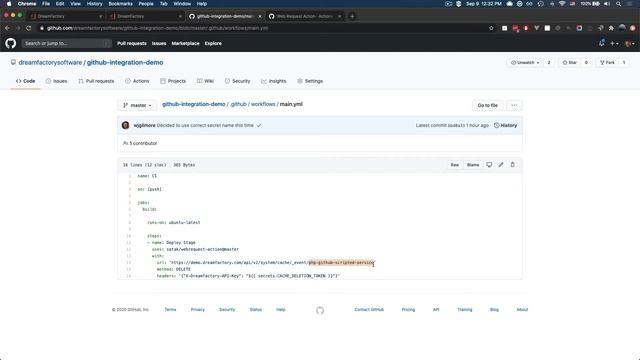Open Marketplace in top navigation
This screenshot has width=640, height=360.
pyautogui.click(x=185, y=43)
